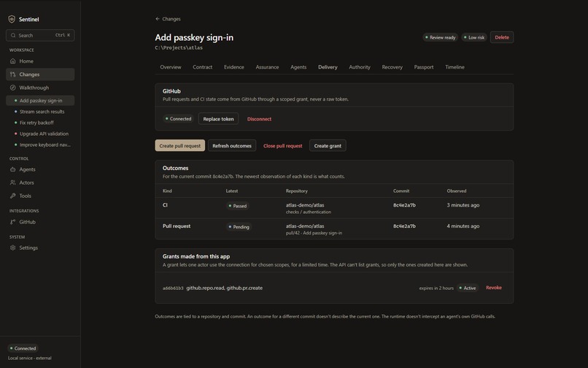The width and height of the screenshot is (588, 368).
Task: Select the Improve keyboard nav change
Action: (40, 145)
